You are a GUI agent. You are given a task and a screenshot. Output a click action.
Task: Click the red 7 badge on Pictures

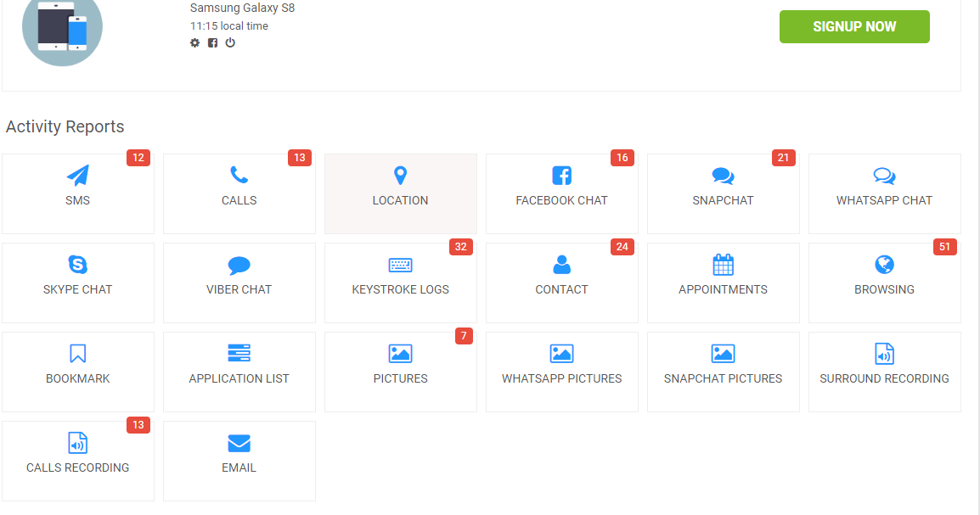point(464,336)
